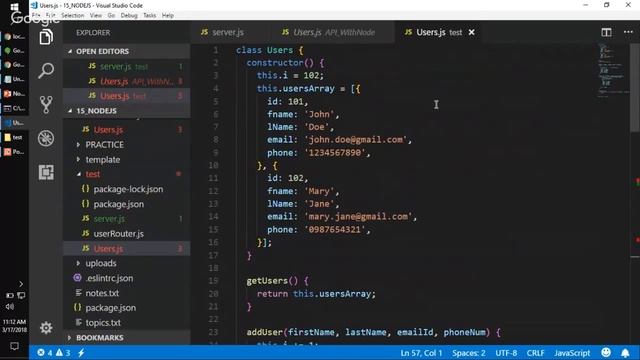The width and height of the screenshot is (640, 360).
Task: Open package-lock.json in test folder
Action: tap(127, 189)
